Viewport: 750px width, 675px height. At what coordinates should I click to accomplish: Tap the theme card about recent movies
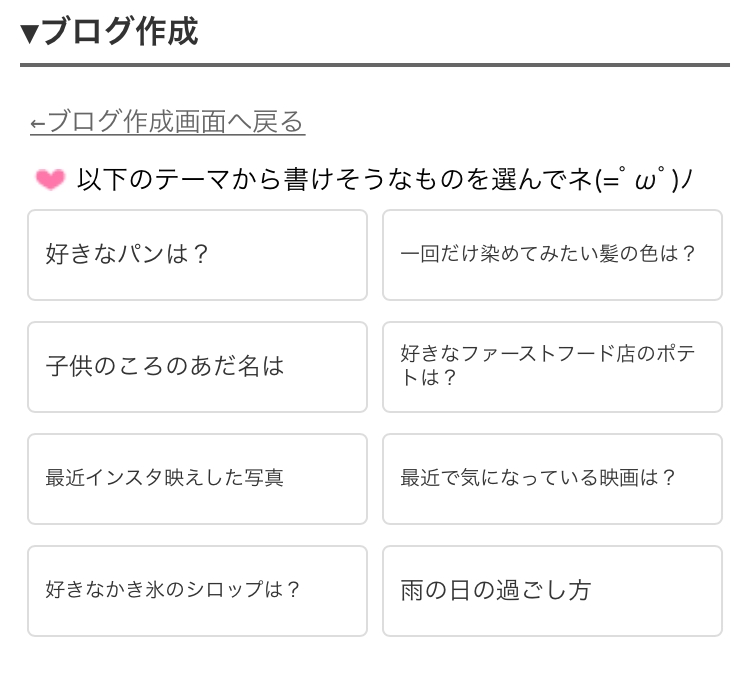pos(552,479)
